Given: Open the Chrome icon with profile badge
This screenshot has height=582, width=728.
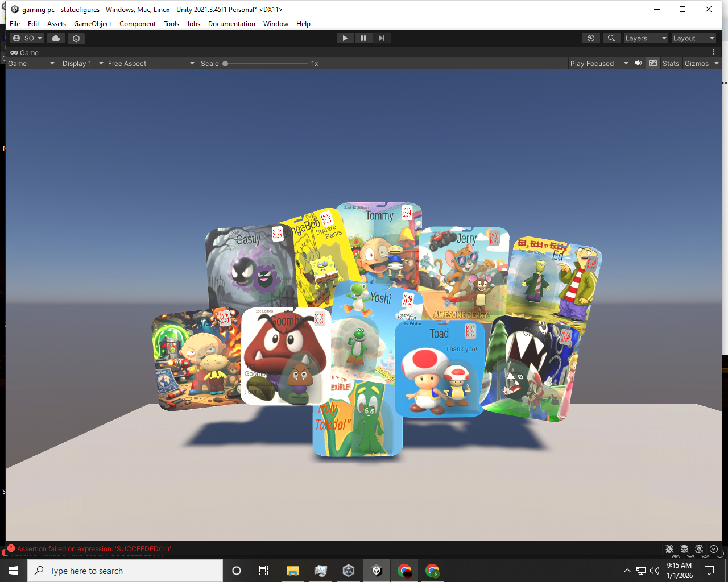Looking at the screenshot, I should click(x=432, y=571).
